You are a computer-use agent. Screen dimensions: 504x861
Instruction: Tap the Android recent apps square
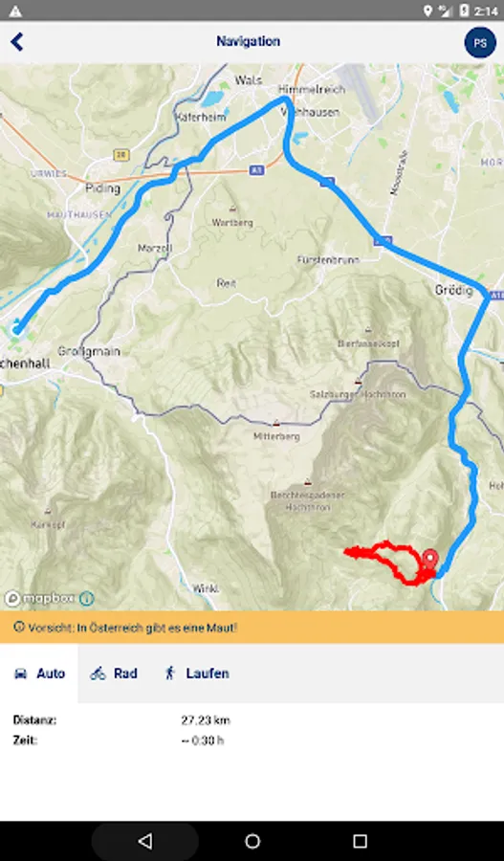point(360,841)
